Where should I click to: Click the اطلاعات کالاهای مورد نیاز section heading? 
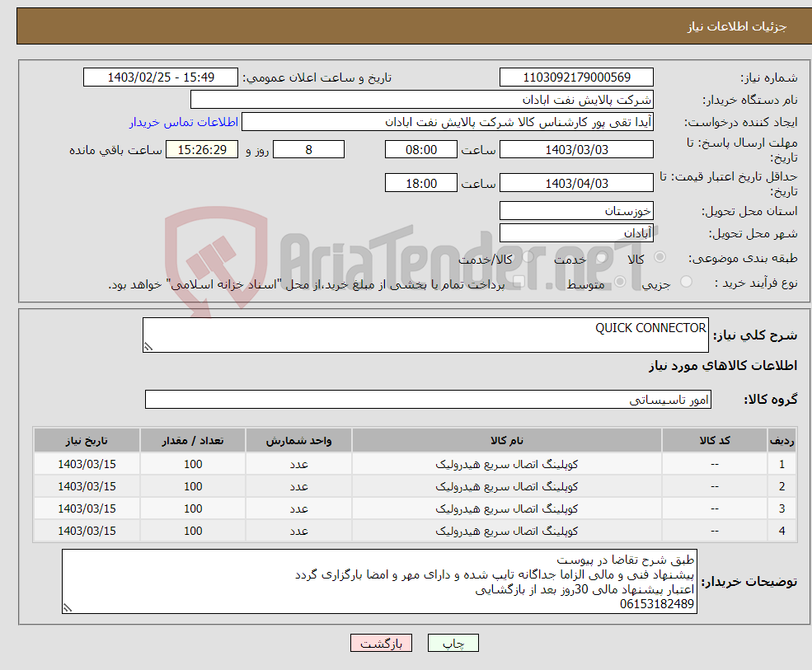723,366
